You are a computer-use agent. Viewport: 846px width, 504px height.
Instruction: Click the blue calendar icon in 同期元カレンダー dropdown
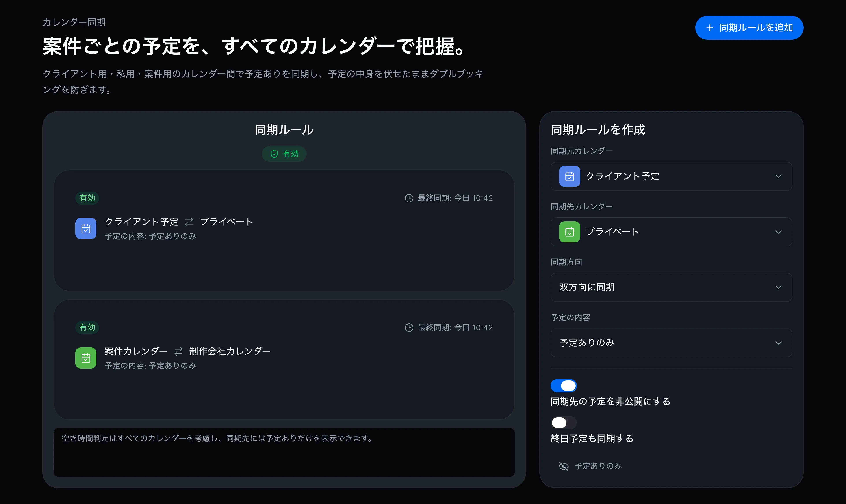coord(570,176)
